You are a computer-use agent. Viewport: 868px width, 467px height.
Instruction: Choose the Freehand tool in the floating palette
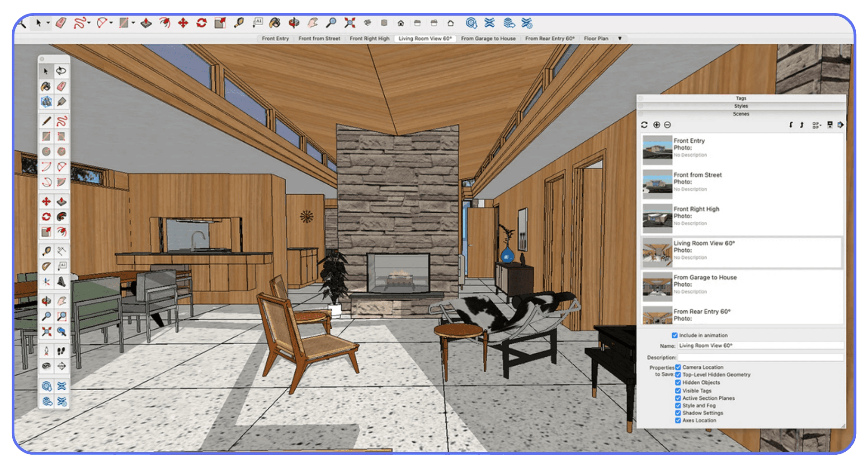(x=61, y=121)
